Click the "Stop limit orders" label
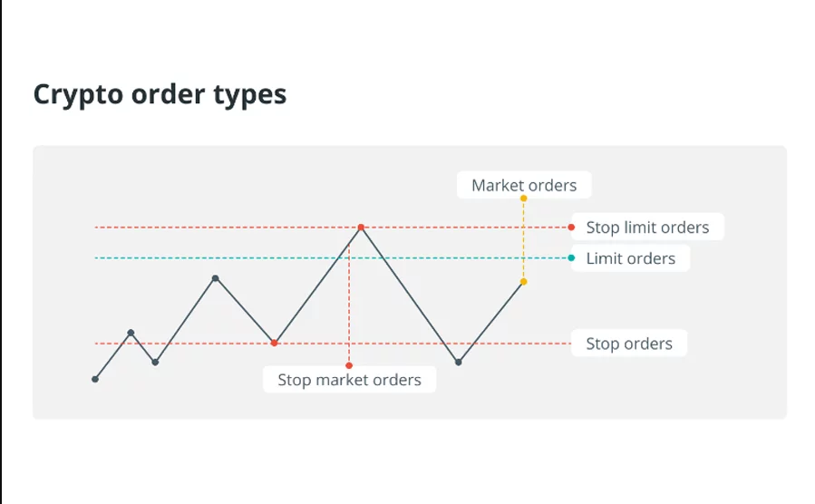Screen dimensions: 815x504 coord(647,228)
